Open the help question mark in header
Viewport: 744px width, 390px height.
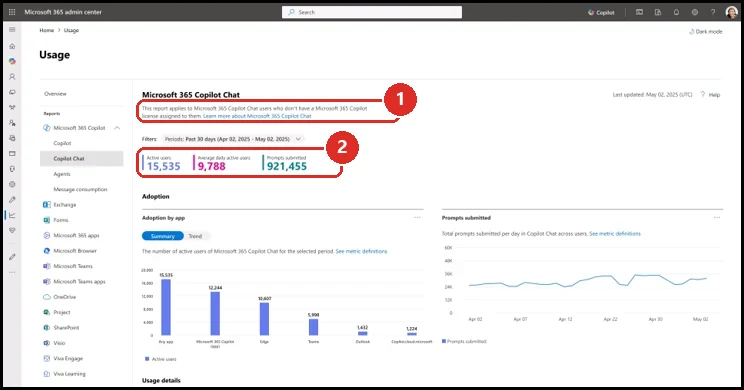713,12
